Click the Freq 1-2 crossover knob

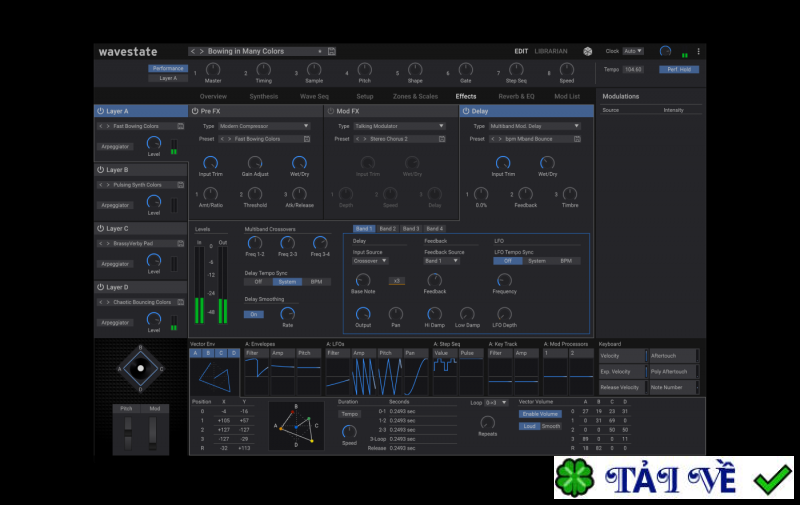coord(255,243)
